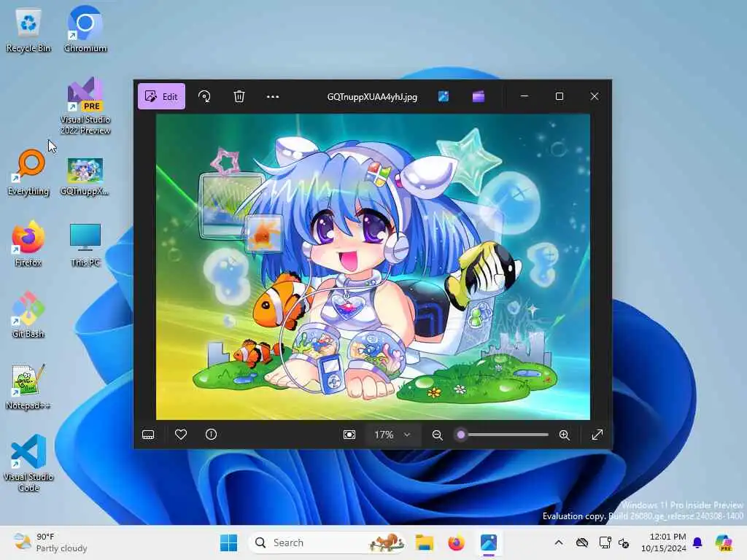Select the Visual Studio Code desktop shortcut

[28, 463]
